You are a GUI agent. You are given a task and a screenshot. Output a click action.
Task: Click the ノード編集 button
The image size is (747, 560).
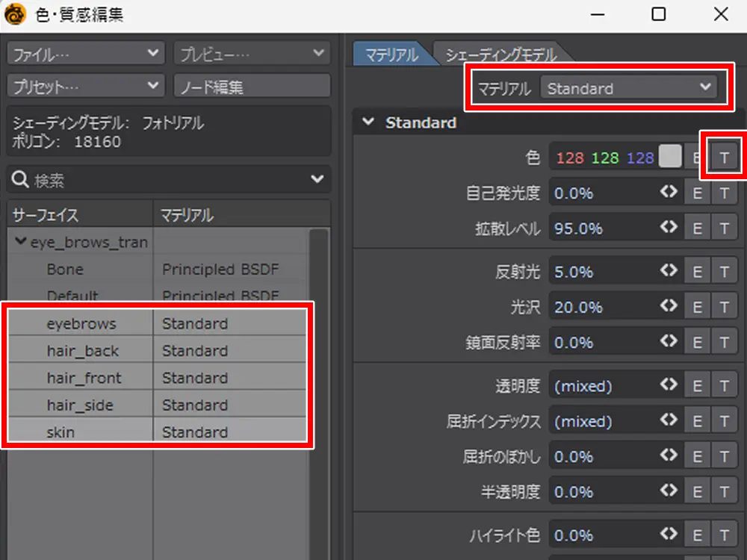252,87
